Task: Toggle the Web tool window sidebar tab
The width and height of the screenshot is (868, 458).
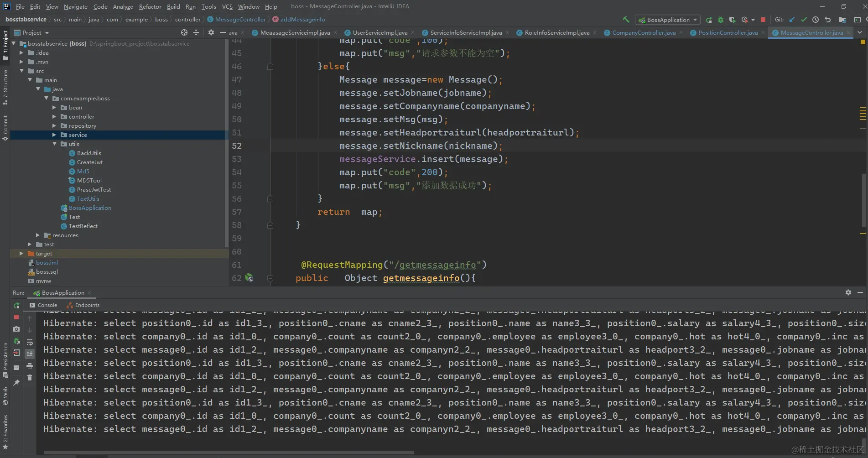Action: (x=5, y=396)
